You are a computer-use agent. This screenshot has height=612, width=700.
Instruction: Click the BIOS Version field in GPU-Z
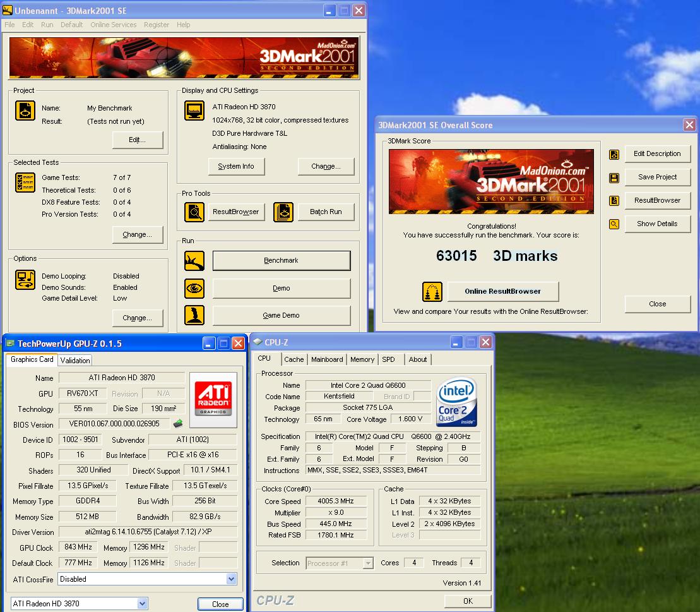point(114,424)
